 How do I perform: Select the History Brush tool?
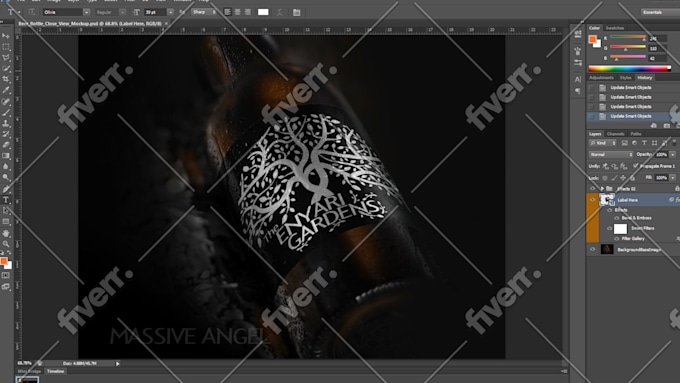coord(6,134)
